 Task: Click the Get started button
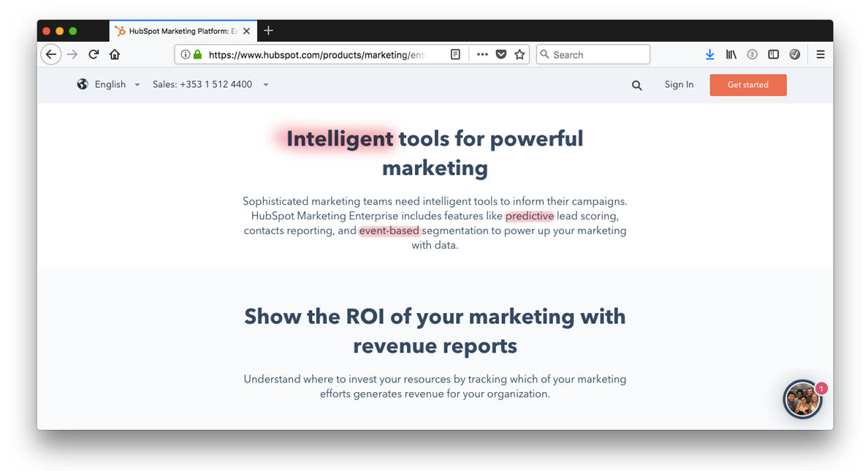click(x=748, y=85)
